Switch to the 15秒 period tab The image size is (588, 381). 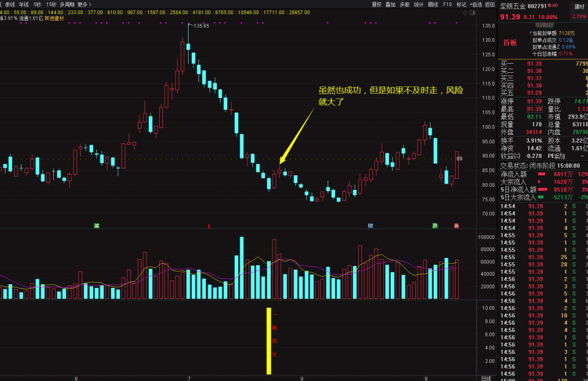51,4
